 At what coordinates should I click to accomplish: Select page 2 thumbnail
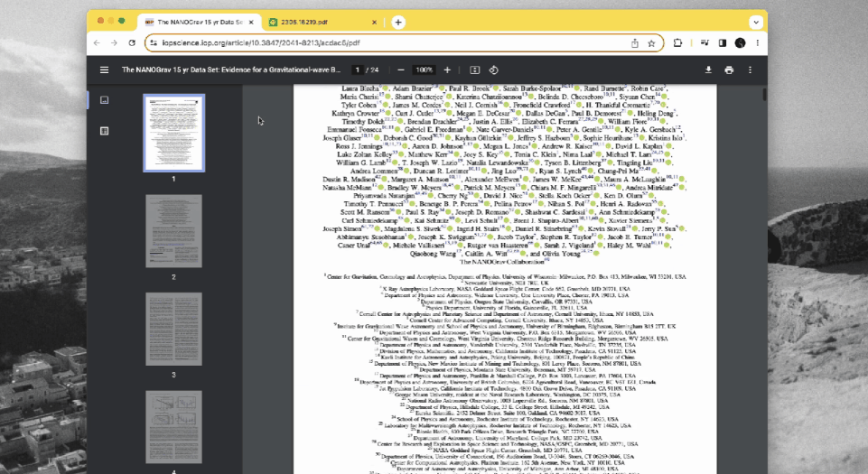[173, 230]
